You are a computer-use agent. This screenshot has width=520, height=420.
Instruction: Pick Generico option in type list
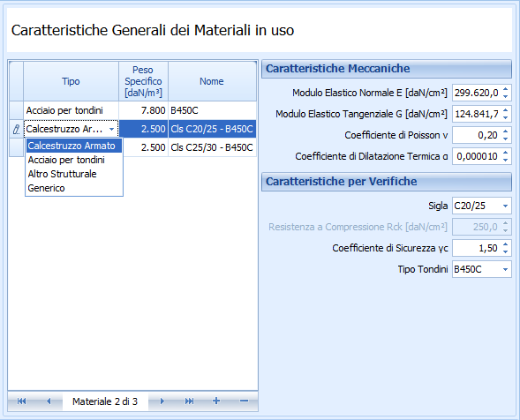click(47, 188)
